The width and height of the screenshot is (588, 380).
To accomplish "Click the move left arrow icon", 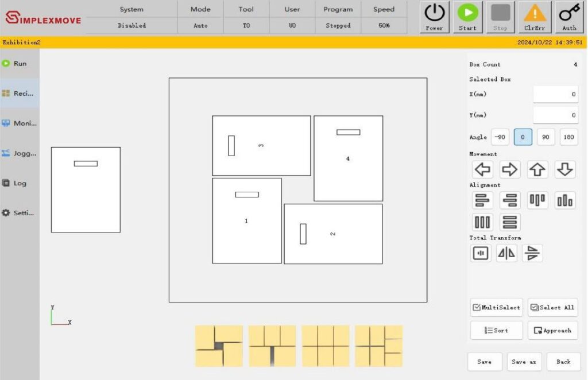I will 483,169.
